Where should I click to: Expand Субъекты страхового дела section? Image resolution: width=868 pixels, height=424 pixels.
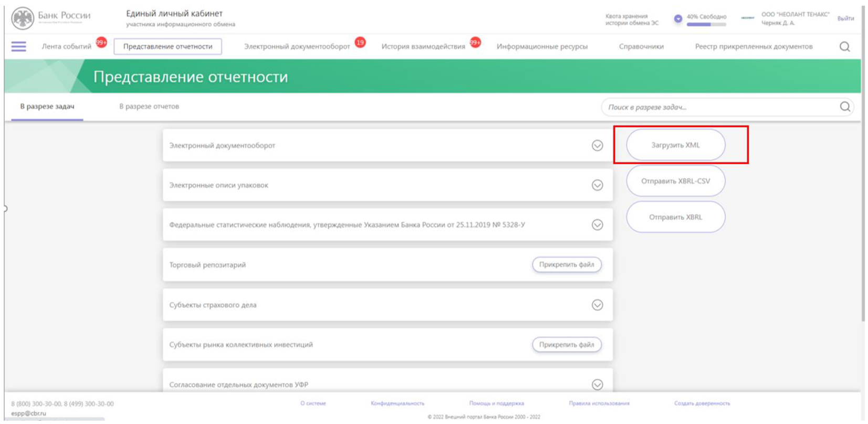point(597,305)
